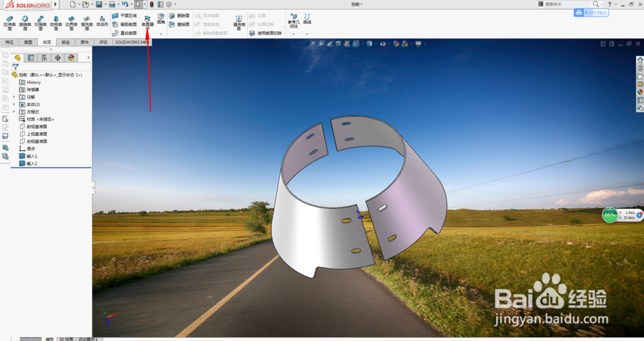Click the 等距曲面 offset surface tool
This screenshot has height=341, width=644.
pyautogui.click(x=124, y=24)
